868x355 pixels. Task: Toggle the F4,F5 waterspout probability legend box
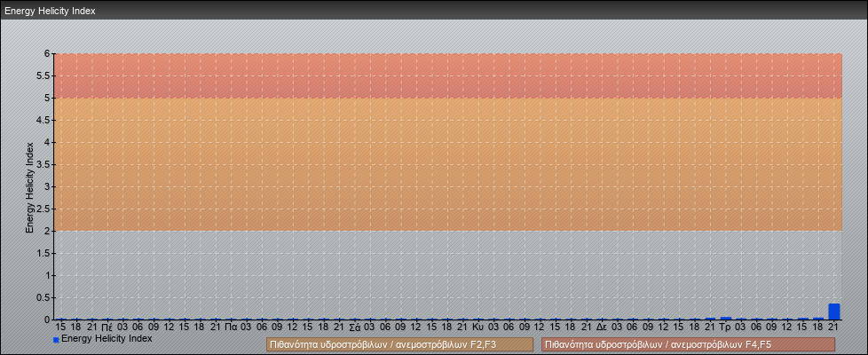point(675,344)
